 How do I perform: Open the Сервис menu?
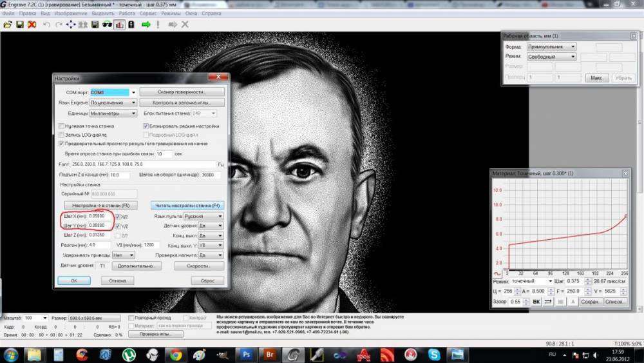(x=147, y=13)
